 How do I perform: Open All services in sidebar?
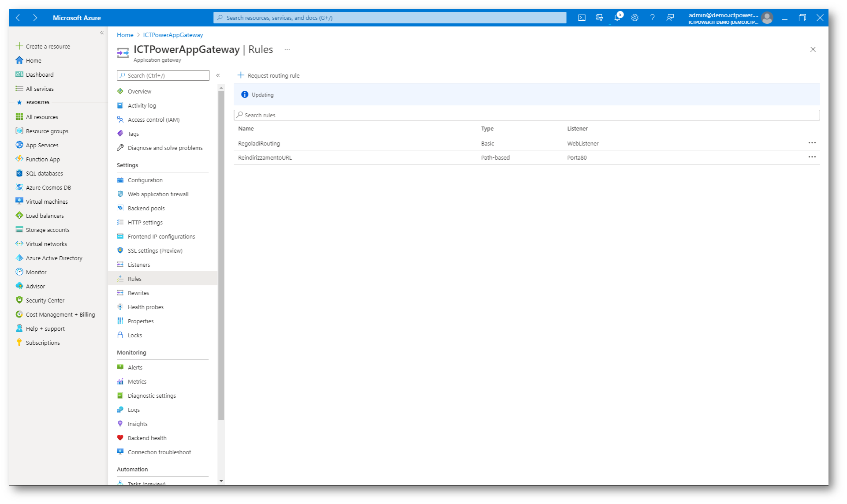(34, 89)
